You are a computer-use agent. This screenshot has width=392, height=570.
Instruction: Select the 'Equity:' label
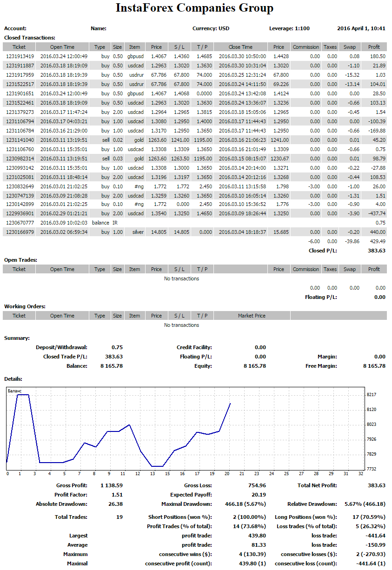pos(203,366)
